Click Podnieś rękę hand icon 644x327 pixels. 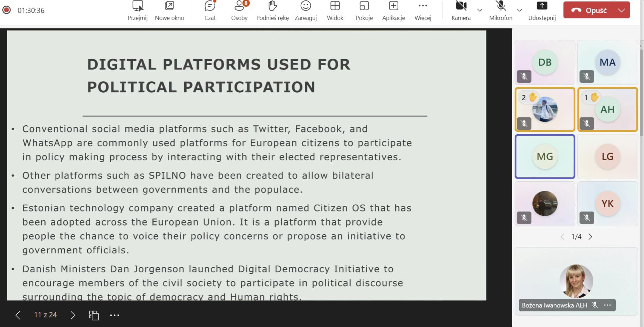point(272,6)
